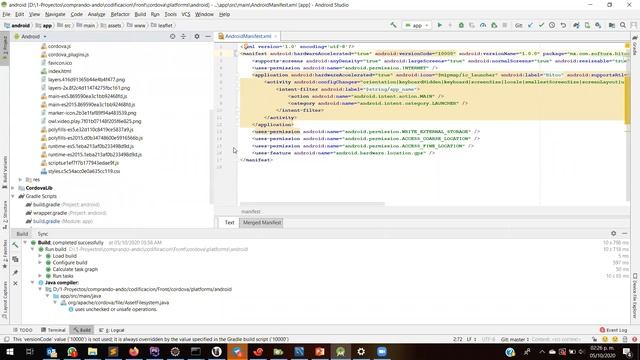Click Sync Project with Gradle Files icon
Screen dimensions: 640x360
[576, 25]
